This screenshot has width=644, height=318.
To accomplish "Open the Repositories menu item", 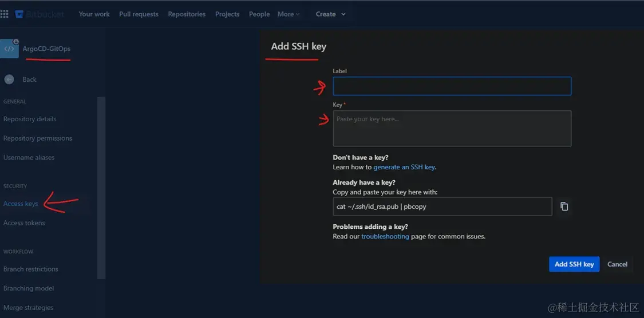I will point(187,14).
